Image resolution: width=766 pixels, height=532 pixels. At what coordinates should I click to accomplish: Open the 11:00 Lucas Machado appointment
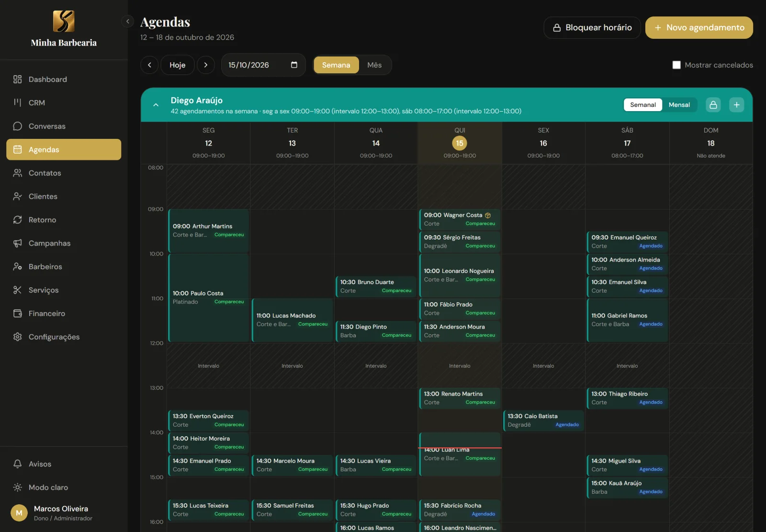[292, 320]
